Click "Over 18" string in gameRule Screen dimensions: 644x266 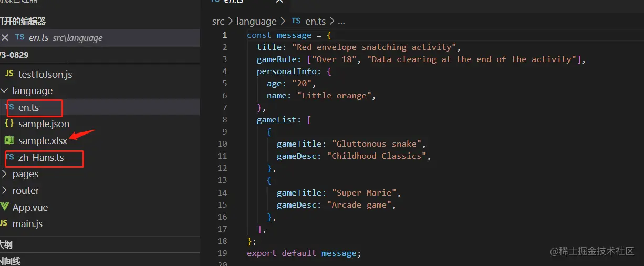pos(337,59)
